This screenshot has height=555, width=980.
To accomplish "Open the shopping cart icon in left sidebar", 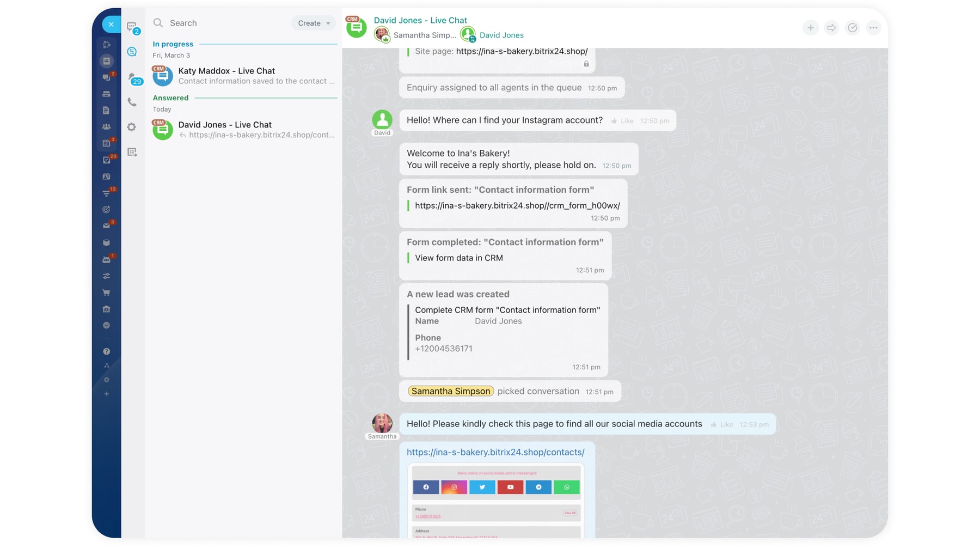I will point(107,292).
